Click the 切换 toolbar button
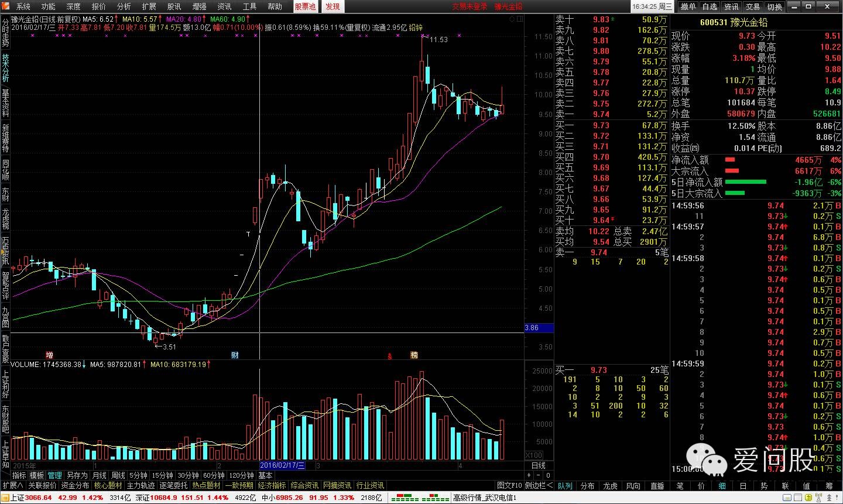 pos(774,6)
